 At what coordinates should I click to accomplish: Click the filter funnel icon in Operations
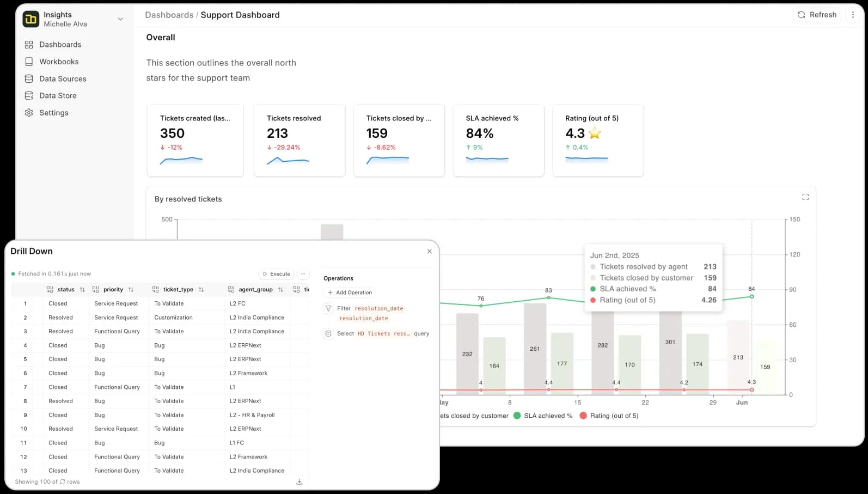pyautogui.click(x=328, y=309)
